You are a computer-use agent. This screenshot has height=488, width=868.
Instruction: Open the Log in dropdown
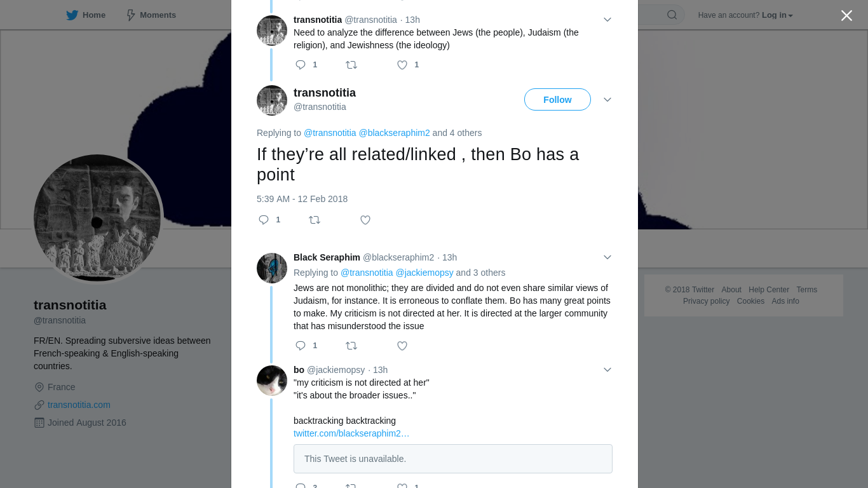coord(777,15)
